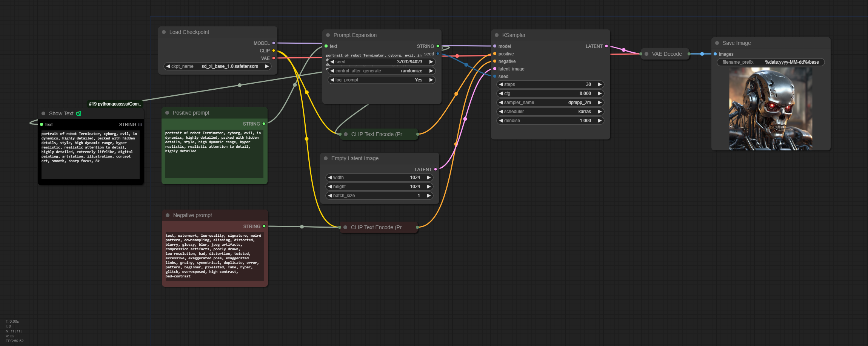The height and width of the screenshot is (346, 868).
Task: Increase denoise using its right arrow
Action: [600, 121]
